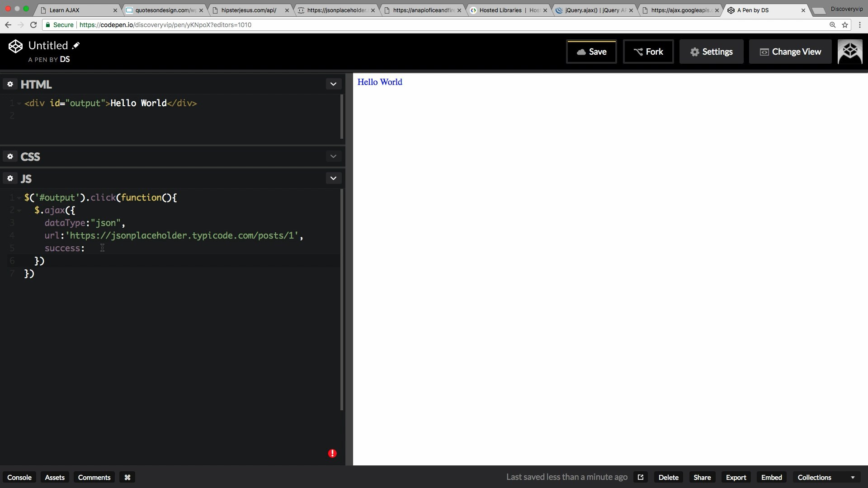Reload the page in browser
The width and height of the screenshot is (868, 488).
[33, 25]
